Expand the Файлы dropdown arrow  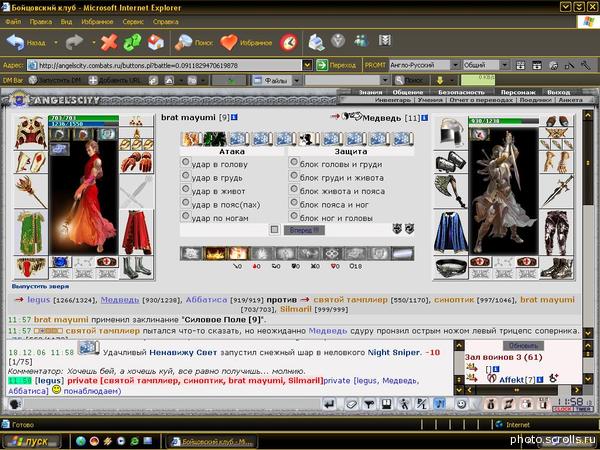tap(297, 80)
